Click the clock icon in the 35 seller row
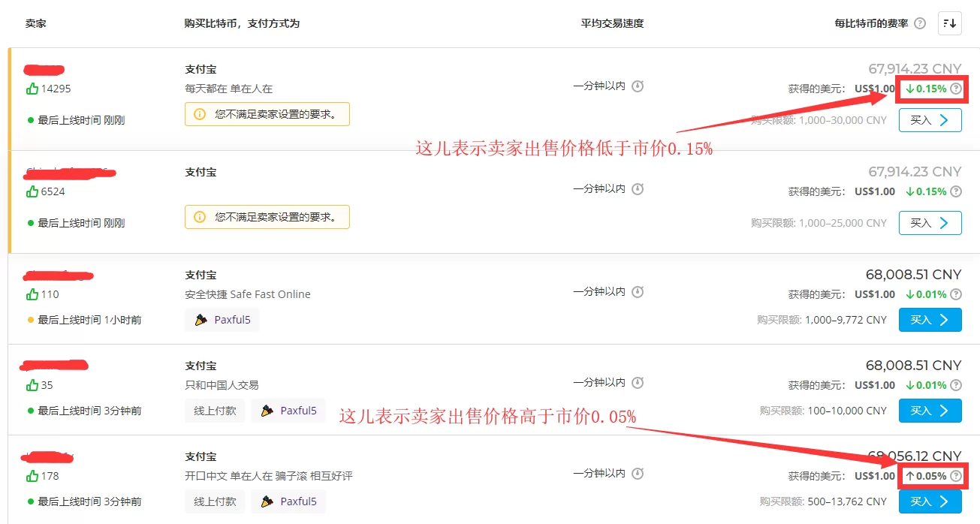This screenshot has height=524, width=980. (638, 383)
